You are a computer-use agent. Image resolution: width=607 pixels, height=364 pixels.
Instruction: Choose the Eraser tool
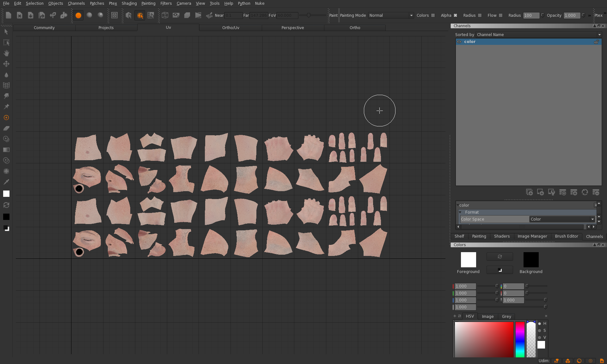6,128
